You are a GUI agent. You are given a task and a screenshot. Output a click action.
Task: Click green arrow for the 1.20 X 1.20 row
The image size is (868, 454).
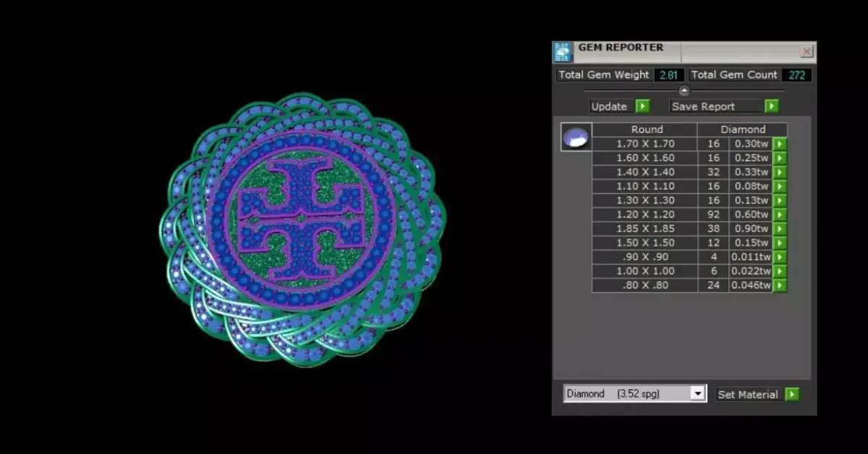coord(779,215)
